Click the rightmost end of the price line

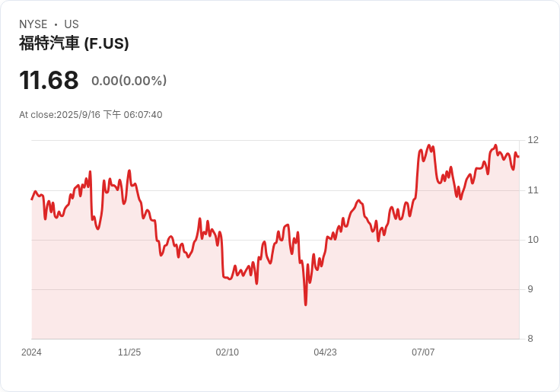(518, 157)
